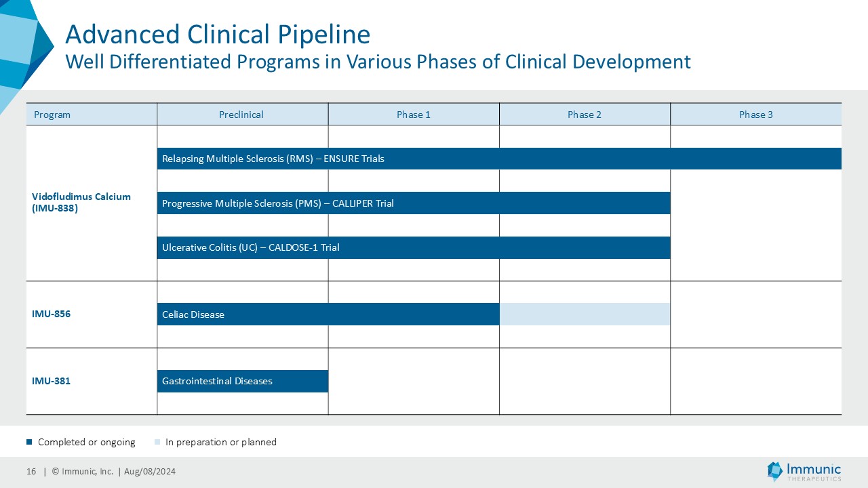Select the Progressive Multiple Sclerosis CALLIPER Trial bar
Image resolution: width=868 pixels, height=488 pixels.
point(414,203)
